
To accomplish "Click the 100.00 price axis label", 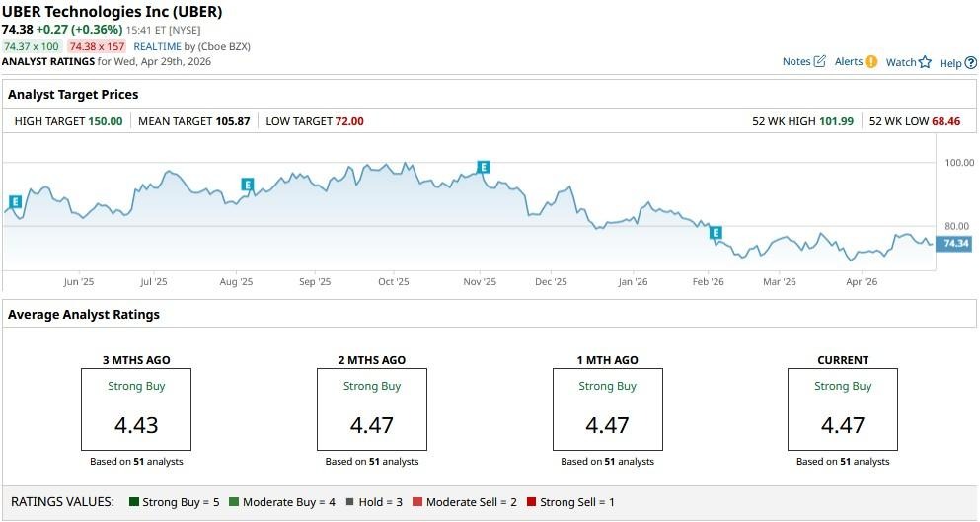I will coord(959,163).
